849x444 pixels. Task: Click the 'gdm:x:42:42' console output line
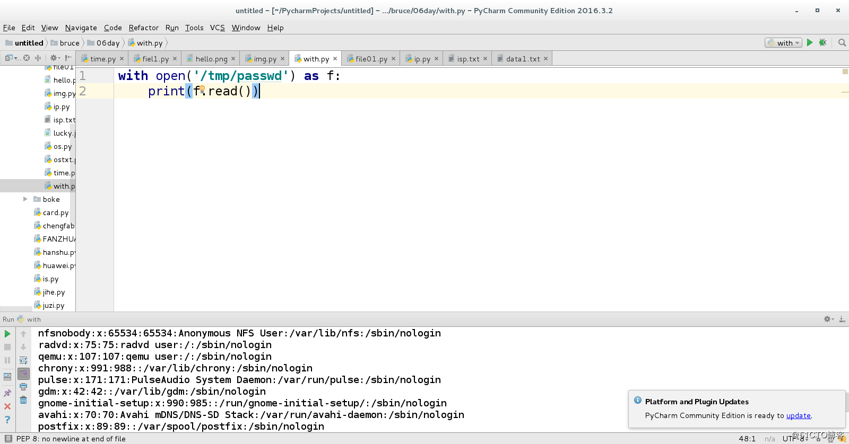(x=152, y=391)
